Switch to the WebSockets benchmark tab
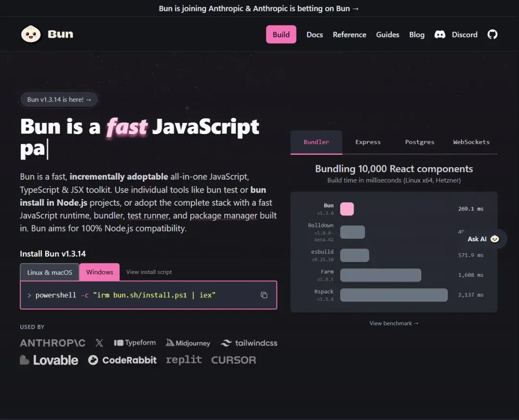The image size is (519, 420). (471, 142)
